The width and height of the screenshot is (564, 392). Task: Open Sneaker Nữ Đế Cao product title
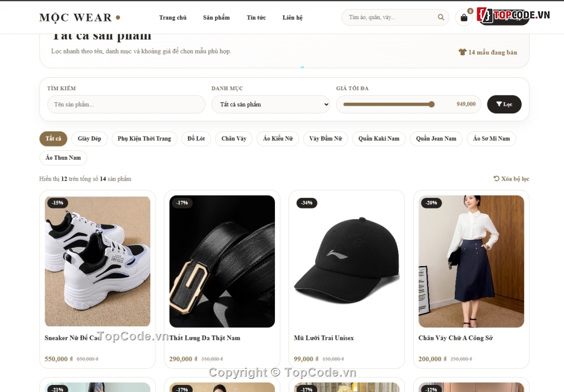[73, 338]
